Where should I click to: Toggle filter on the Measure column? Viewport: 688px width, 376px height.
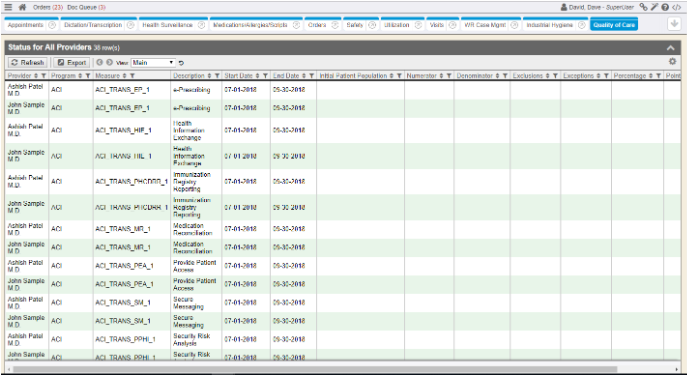pyautogui.click(x=132, y=76)
